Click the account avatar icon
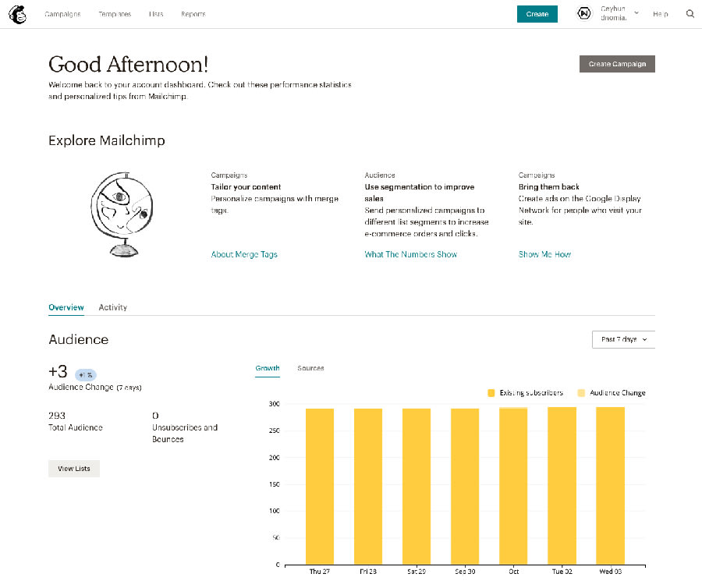702x588 pixels. tap(583, 14)
